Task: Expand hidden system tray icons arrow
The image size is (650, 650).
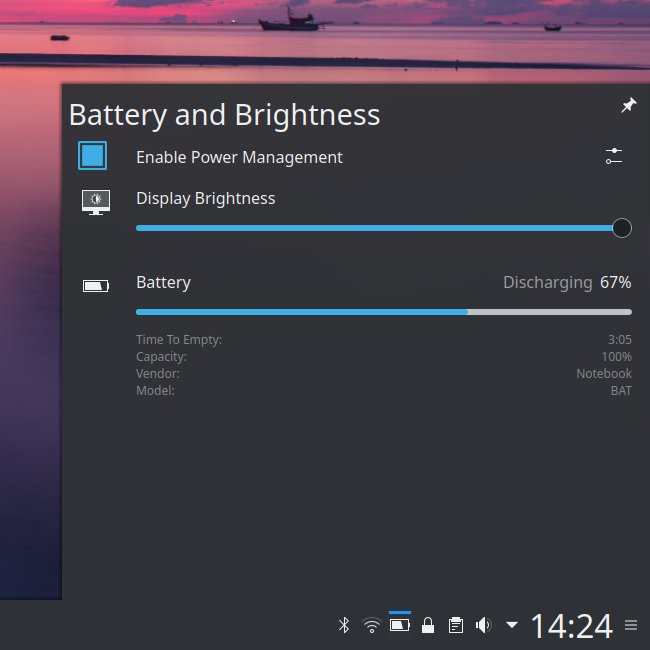Action: click(x=512, y=625)
